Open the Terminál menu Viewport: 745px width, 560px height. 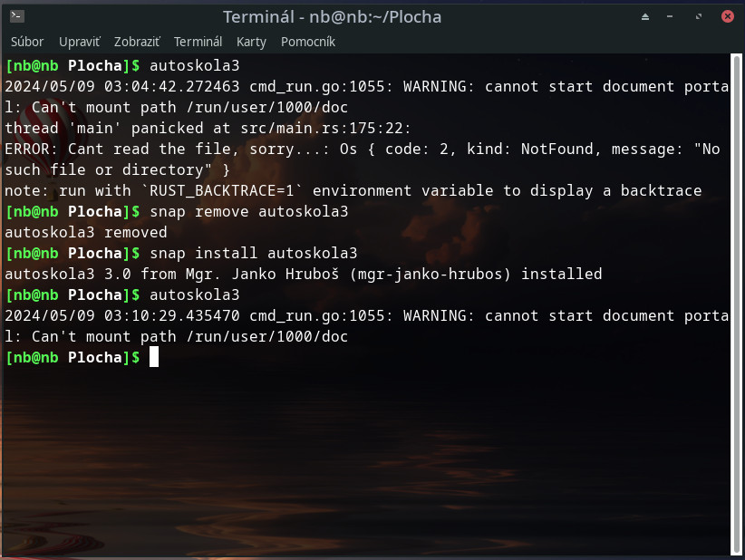(x=198, y=42)
